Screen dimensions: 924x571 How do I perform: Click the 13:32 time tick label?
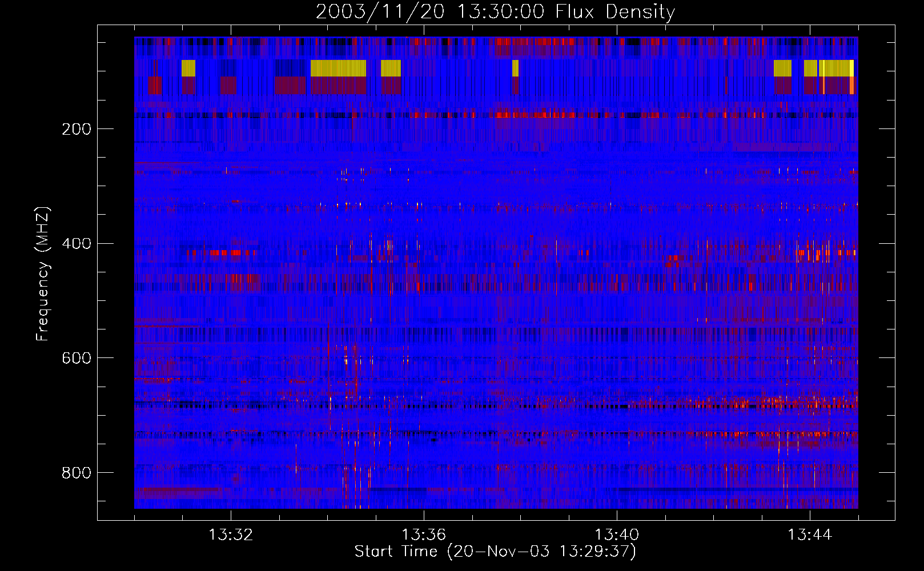[231, 535]
